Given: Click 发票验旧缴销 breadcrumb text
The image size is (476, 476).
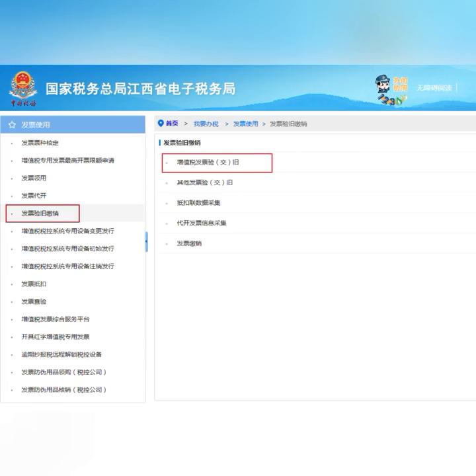Looking at the screenshot, I should 288,124.
